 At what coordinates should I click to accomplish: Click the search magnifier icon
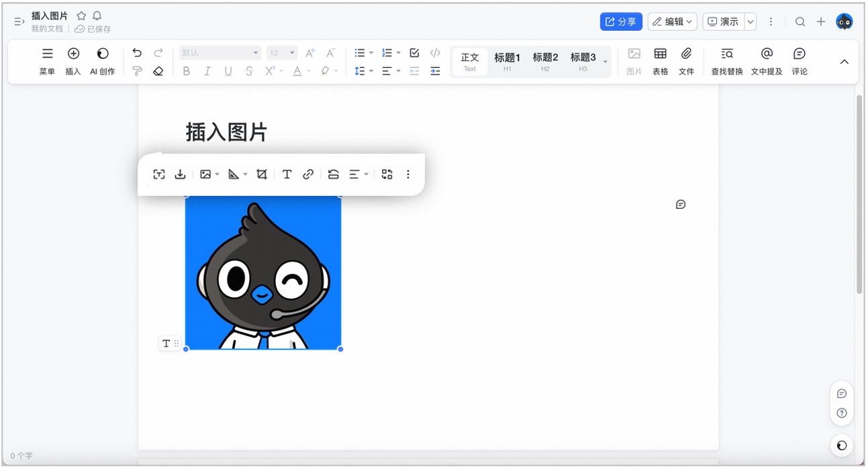[x=800, y=21]
